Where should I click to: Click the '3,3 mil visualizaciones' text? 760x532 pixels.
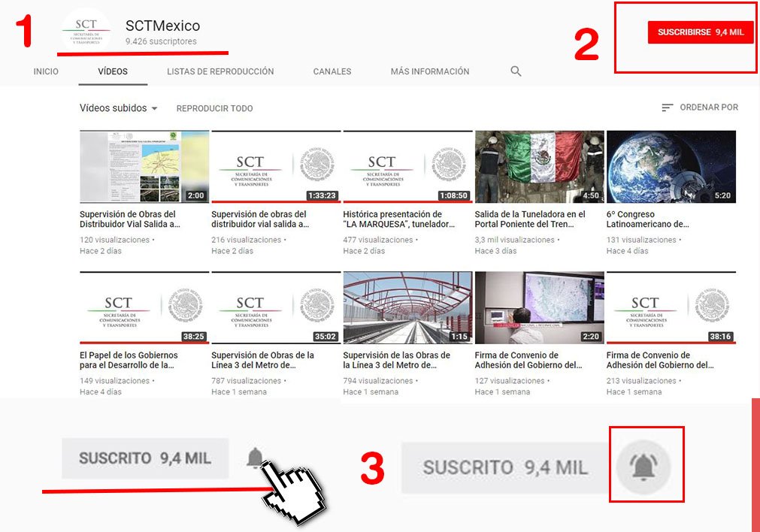514,240
